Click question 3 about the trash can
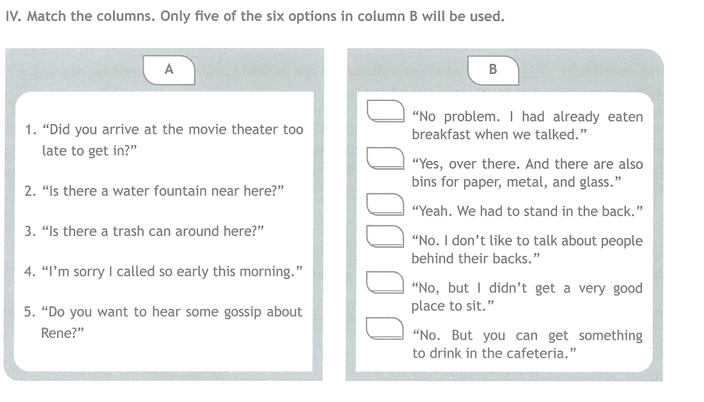Image resolution: width=704 pixels, height=402 pixels. (x=144, y=231)
